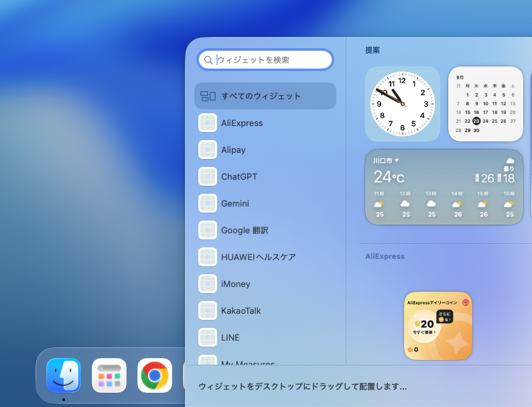This screenshot has height=407, width=532.
Task: Select AliExpress in the widget list
Action: [x=265, y=123]
